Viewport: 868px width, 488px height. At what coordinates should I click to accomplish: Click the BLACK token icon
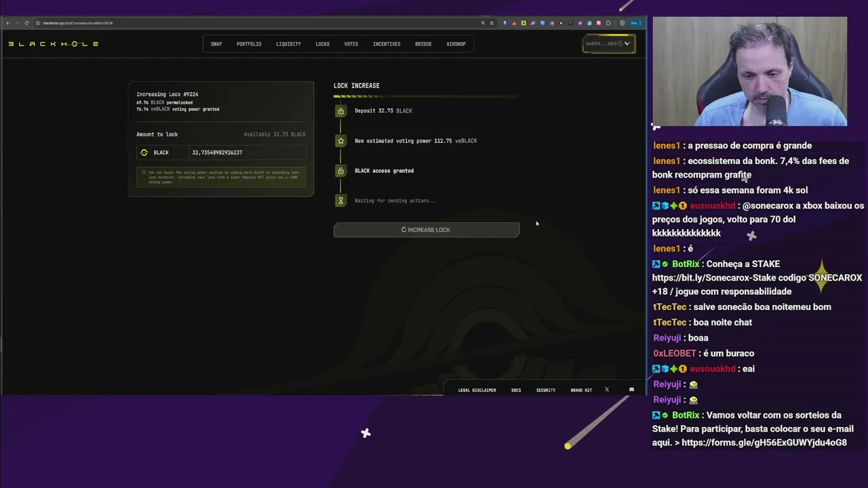point(144,152)
